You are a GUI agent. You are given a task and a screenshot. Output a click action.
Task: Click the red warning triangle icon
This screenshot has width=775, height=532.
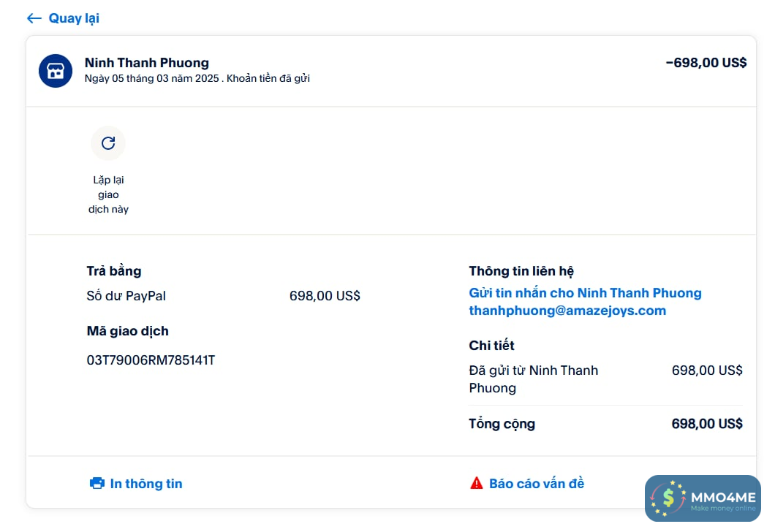477,483
